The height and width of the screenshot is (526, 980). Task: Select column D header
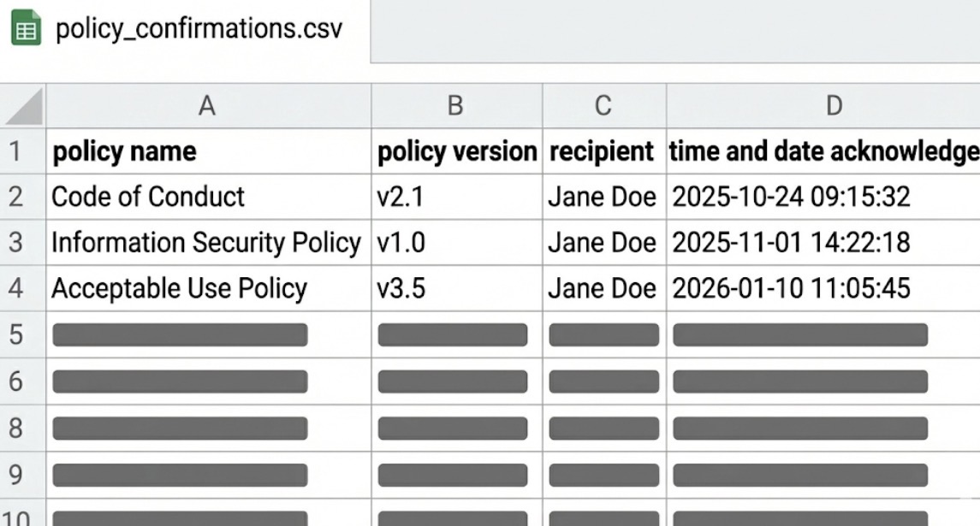tap(823, 106)
